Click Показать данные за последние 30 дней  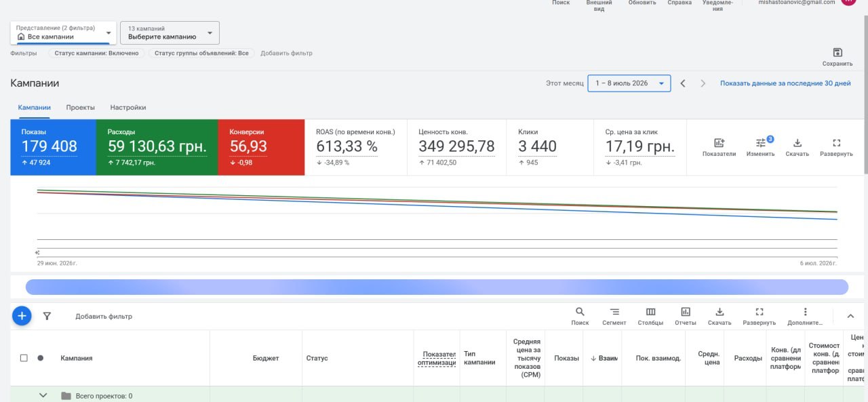[x=785, y=83]
